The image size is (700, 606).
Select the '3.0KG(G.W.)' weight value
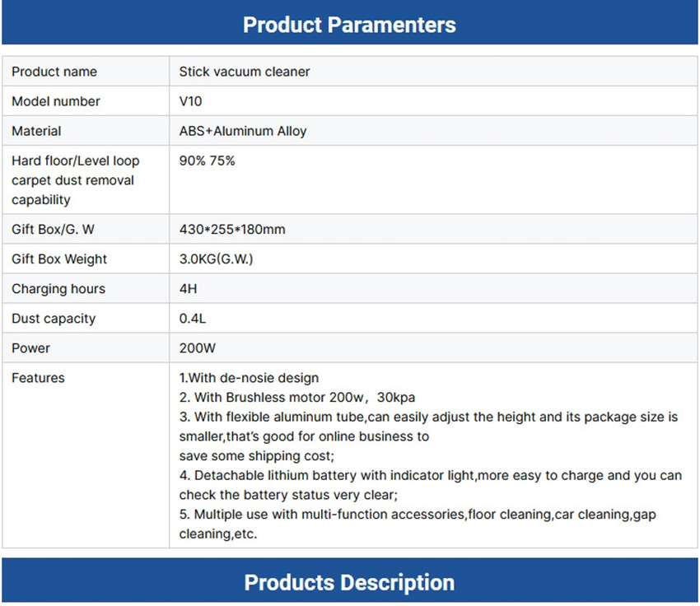(216, 259)
